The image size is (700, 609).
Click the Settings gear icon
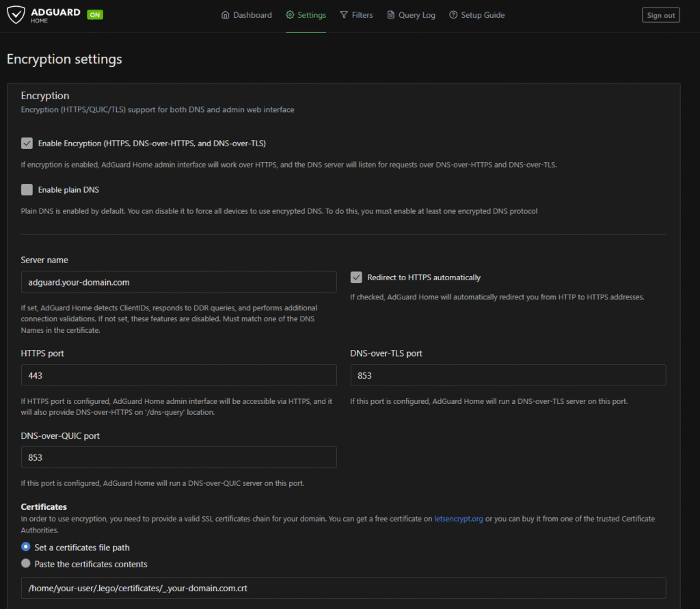click(290, 15)
